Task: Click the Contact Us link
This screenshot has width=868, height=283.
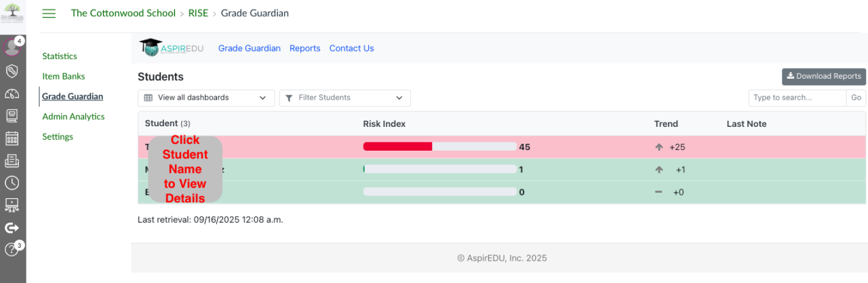Action: coord(351,48)
